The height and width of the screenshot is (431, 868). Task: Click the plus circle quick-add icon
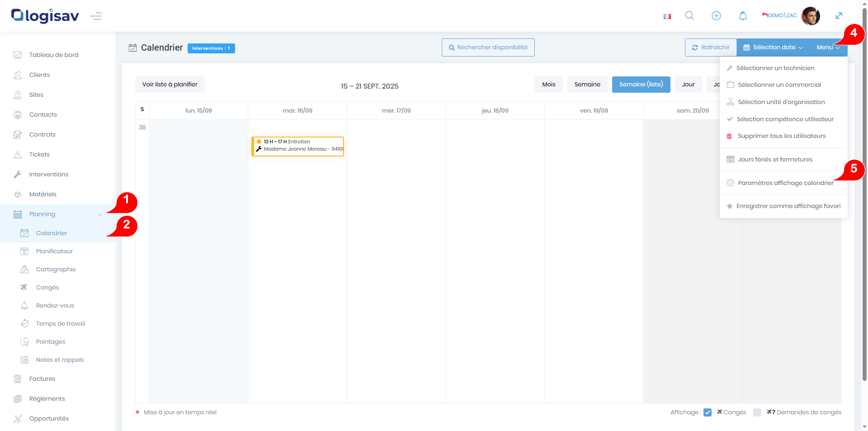[716, 16]
